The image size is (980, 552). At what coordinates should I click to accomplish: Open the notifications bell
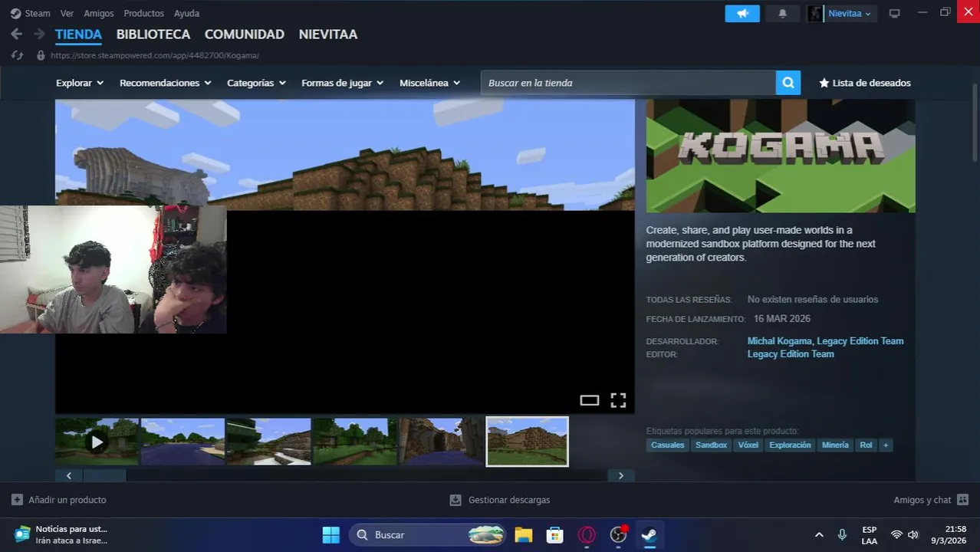pyautogui.click(x=782, y=13)
